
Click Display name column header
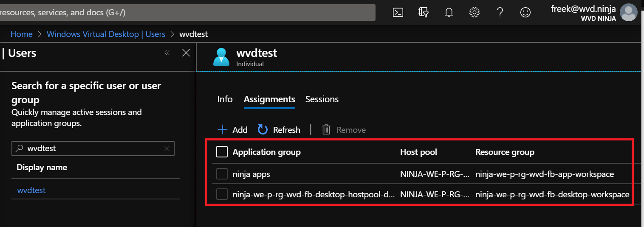(42, 167)
